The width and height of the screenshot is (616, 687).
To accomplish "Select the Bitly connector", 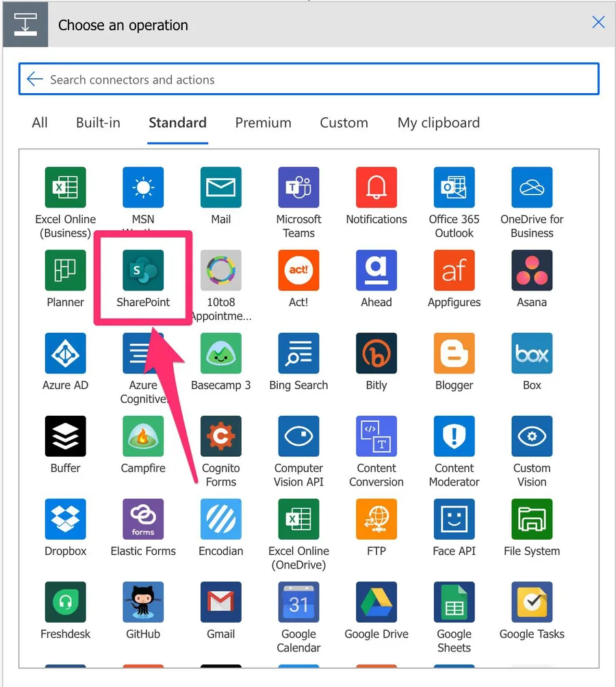I will point(376,353).
